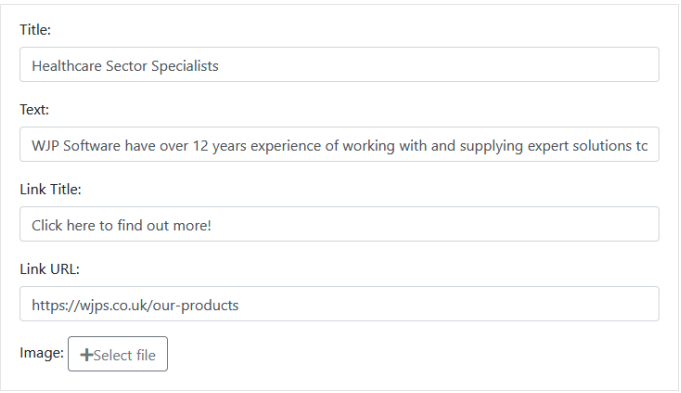Place cursor on word "Specialists" in Title
Viewport: 681px width, 393px height.
[x=185, y=66]
